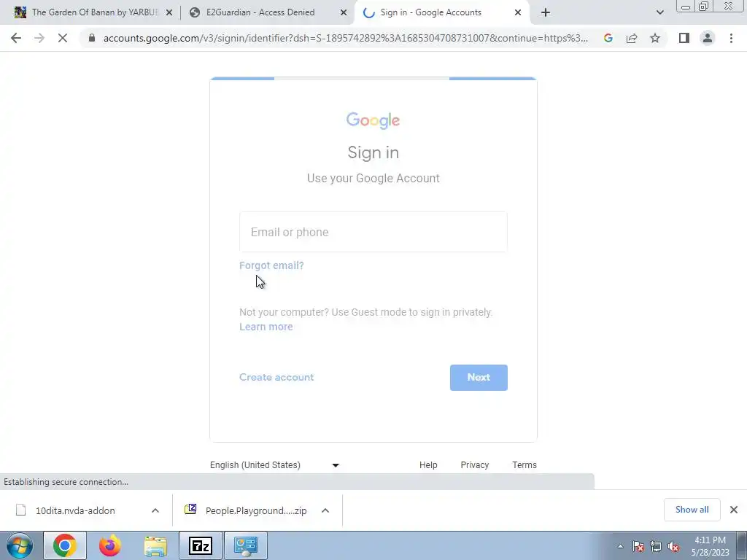Click the disabled forward arrow
747x560 pixels.
39,38
